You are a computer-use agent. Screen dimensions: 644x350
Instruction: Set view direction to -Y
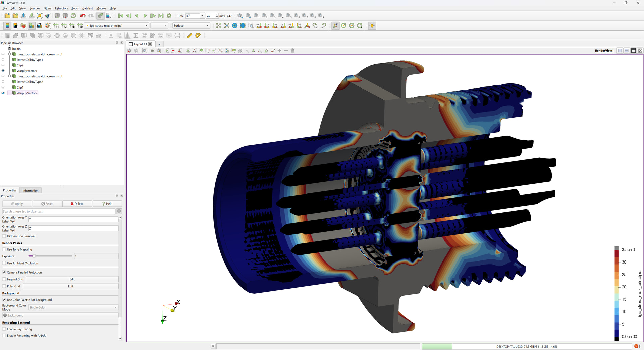[283, 26]
